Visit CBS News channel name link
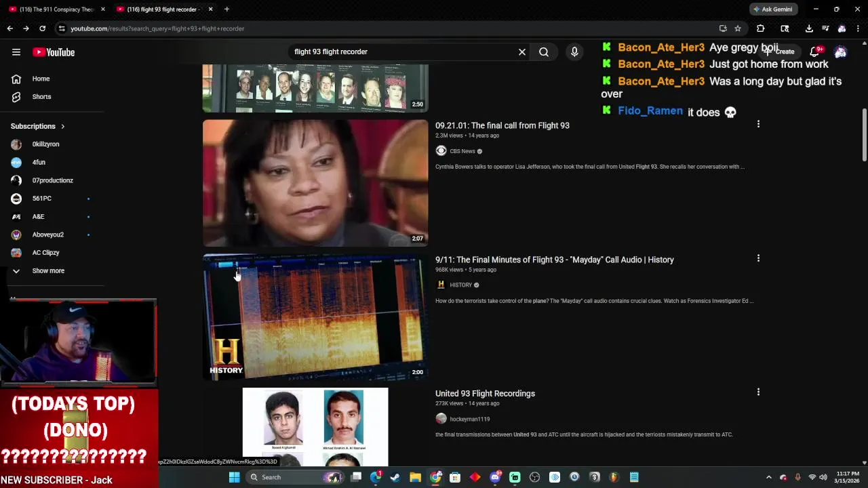Screen dimensions: 868x488 tap(462, 151)
